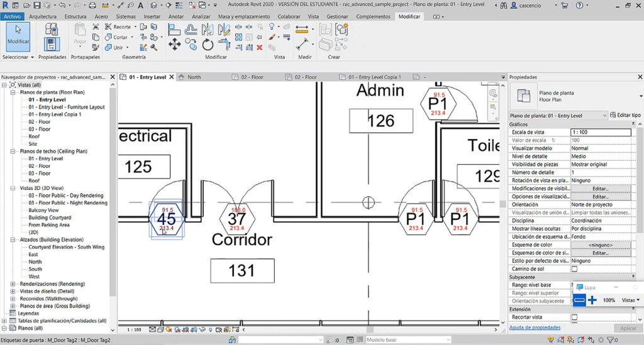This screenshot has height=345, width=644.
Task: Collapse the Planos de planta tree node
Action: [x=13, y=92]
